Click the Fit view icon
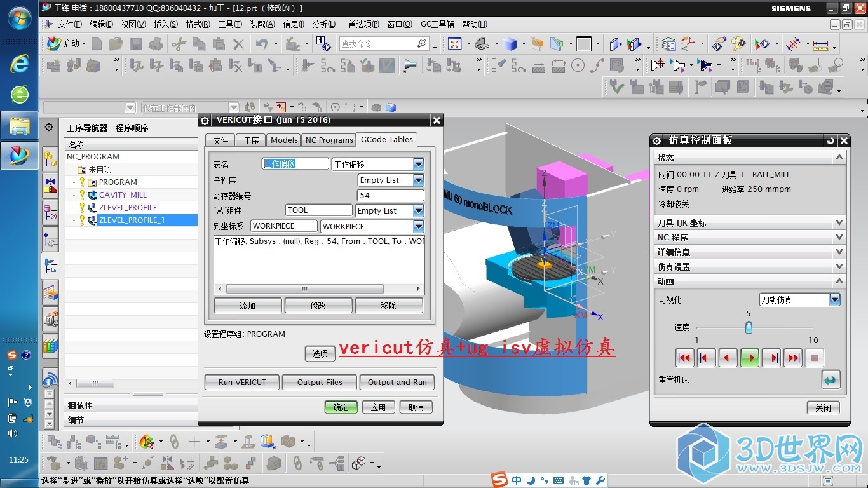This screenshot has width=868, height=488. pos(454,44)
